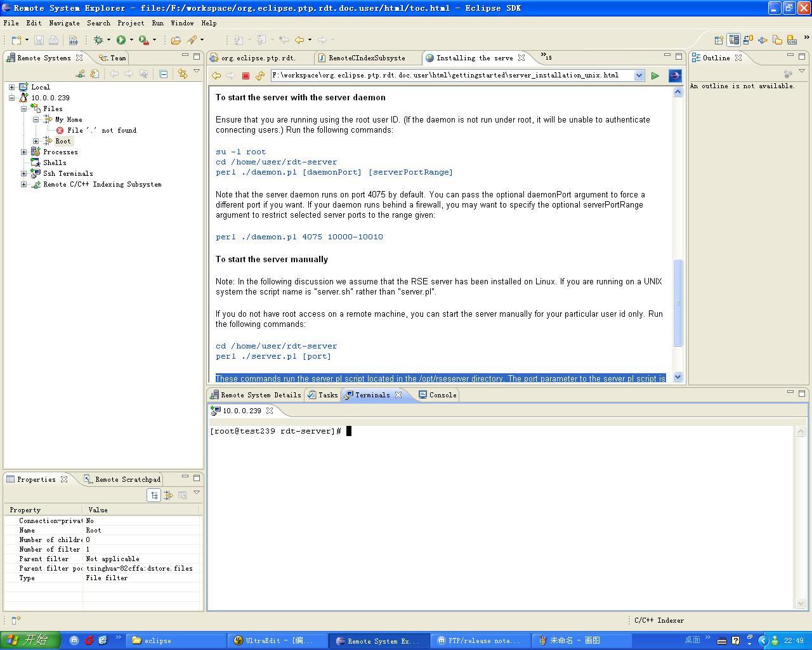Click browser back arrow in the editor
The height and width of the screenshot is (650, 812).
coord(216,76)
